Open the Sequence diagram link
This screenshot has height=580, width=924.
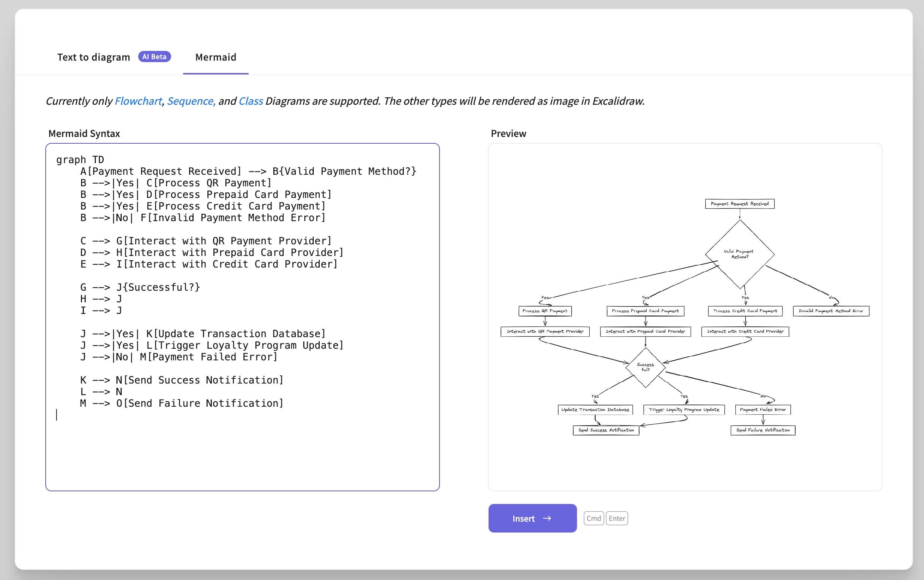click(x=191, y=101)
